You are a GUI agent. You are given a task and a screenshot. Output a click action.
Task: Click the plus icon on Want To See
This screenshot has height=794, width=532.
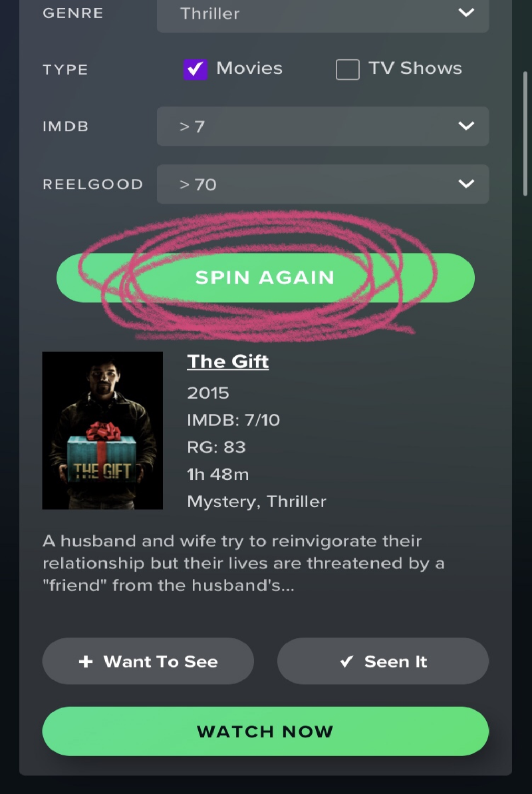click(86, 662)
